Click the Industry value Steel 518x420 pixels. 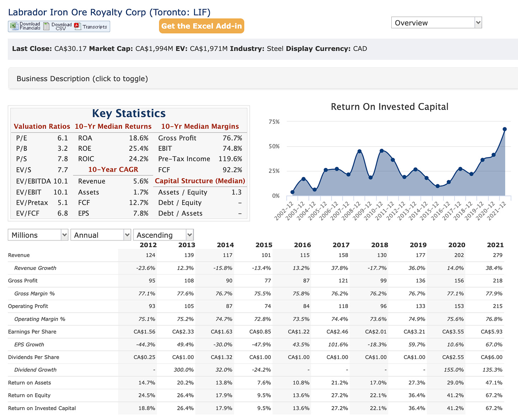(275, 49)
